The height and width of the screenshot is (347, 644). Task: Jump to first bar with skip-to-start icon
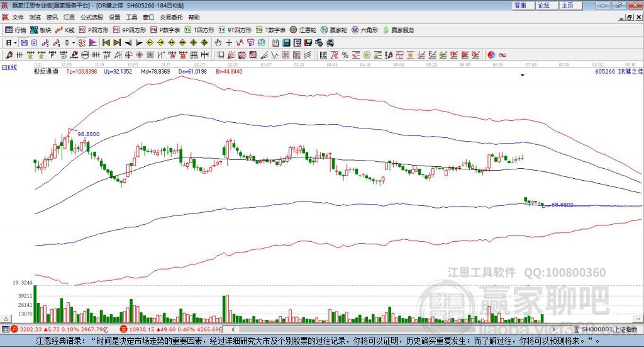(106, 43)
